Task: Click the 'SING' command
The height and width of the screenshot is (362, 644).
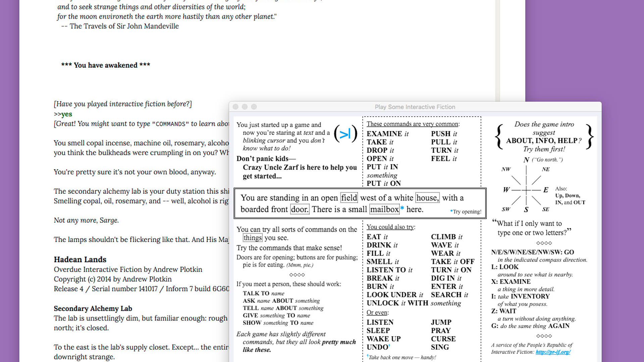Action: pos(440,347)
